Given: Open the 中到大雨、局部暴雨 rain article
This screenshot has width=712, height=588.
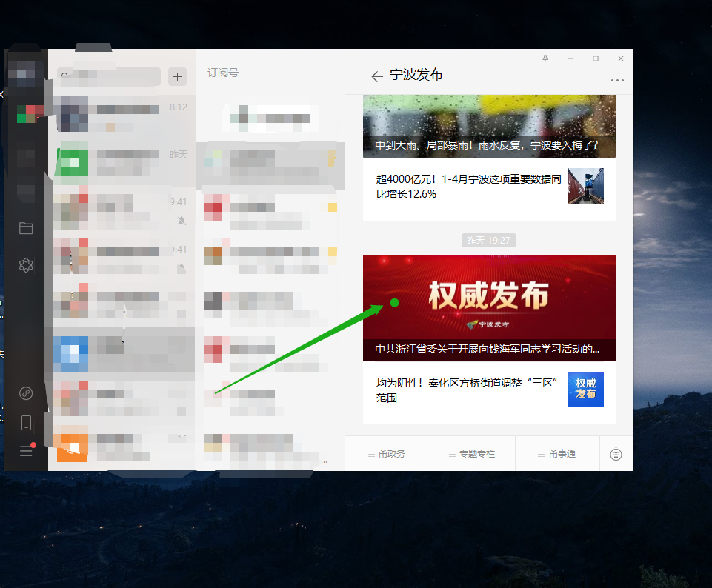Looking at the screenshot, I should coord(489,126).
